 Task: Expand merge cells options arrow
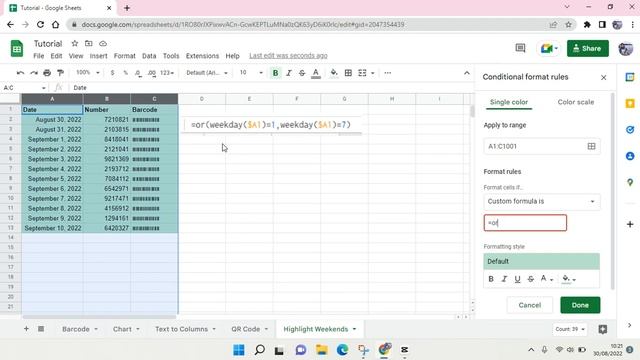click(373, 73)
